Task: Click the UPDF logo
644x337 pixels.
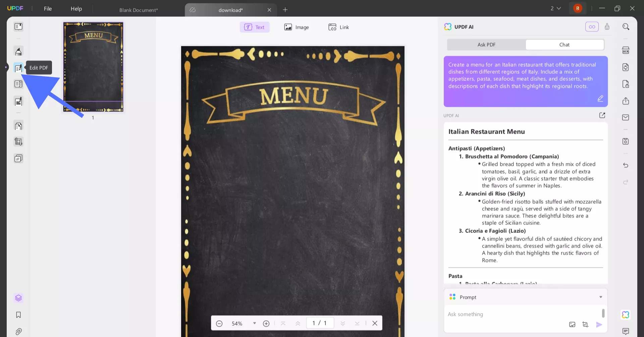Action: [x=15, y=8]
